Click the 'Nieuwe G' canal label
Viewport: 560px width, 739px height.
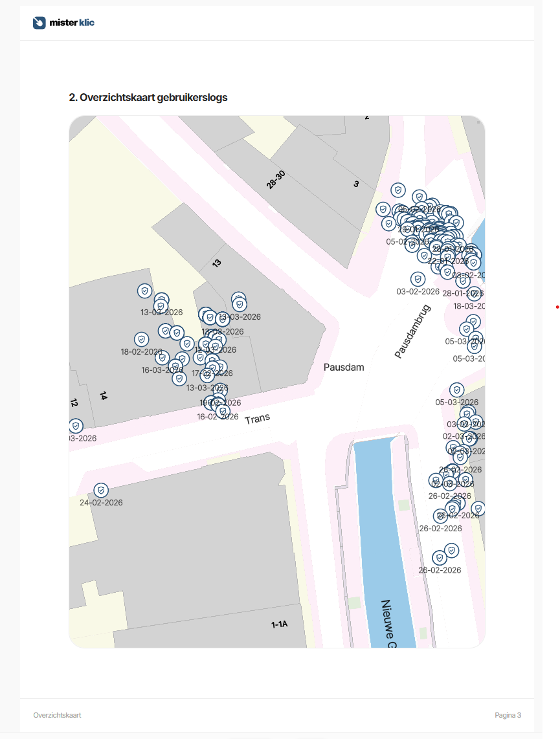coord(388,623)
